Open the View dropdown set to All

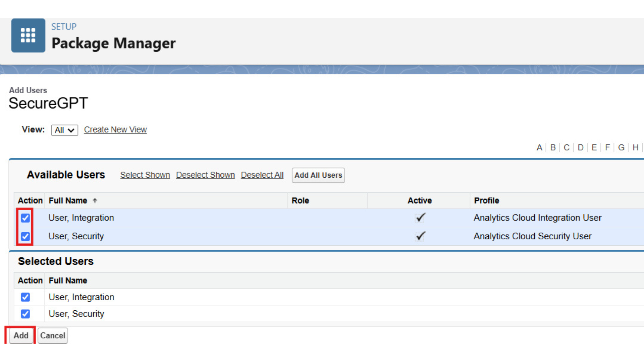coord(64,130)
